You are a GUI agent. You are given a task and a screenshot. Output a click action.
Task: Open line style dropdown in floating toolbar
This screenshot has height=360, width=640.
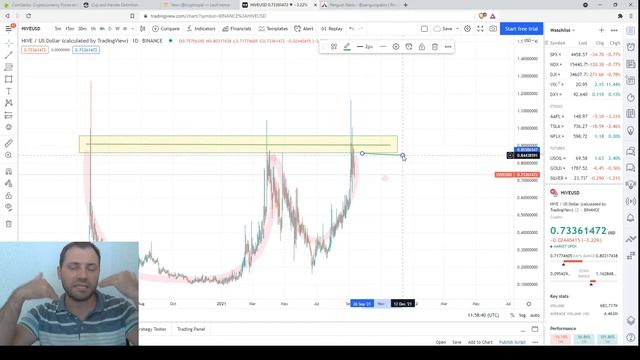pyautogui.click(x=382, y=47)
